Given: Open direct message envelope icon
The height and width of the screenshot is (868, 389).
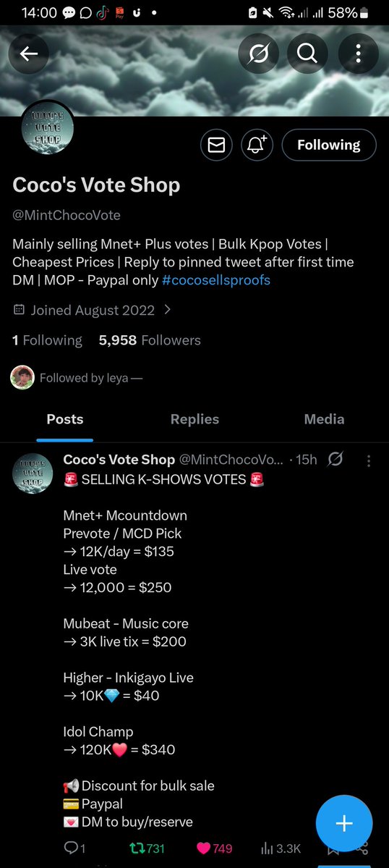Looking at the screenshot, I should click(217, 145).
